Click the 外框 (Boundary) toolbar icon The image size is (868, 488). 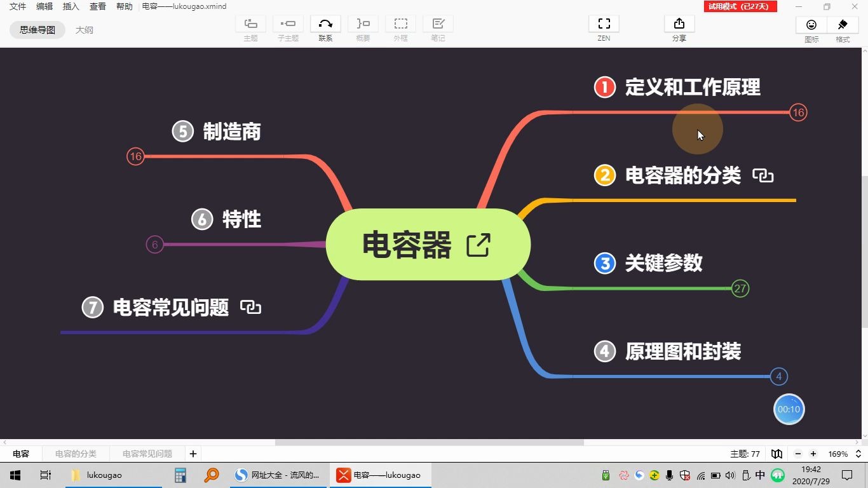[x=400, y=24]
